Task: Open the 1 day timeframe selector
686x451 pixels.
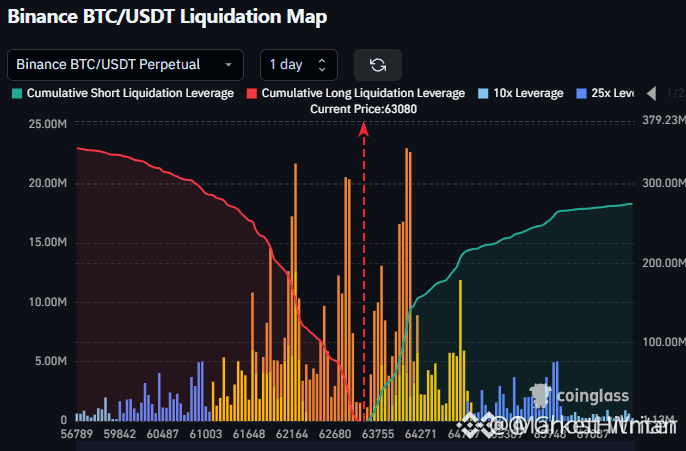Action: click(299, 65)
